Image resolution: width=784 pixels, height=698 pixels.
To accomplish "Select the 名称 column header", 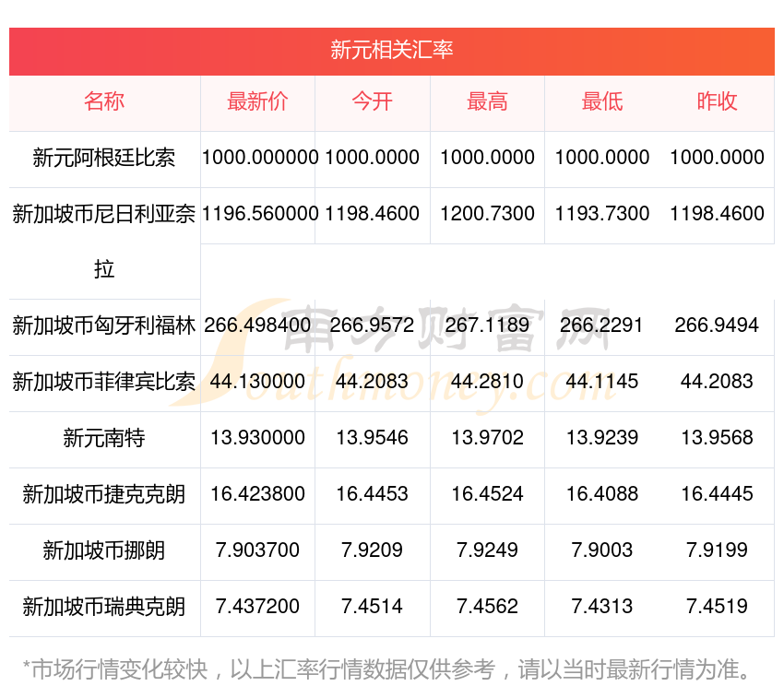I will pyautogui.click(x=104, y=101).
